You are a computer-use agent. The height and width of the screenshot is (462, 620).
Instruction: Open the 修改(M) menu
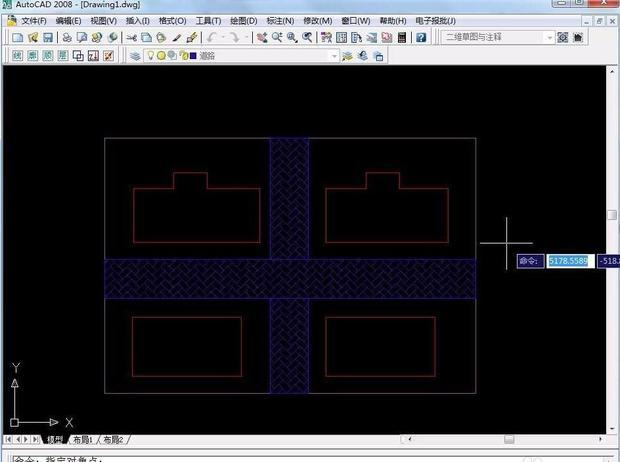(318, 20)
